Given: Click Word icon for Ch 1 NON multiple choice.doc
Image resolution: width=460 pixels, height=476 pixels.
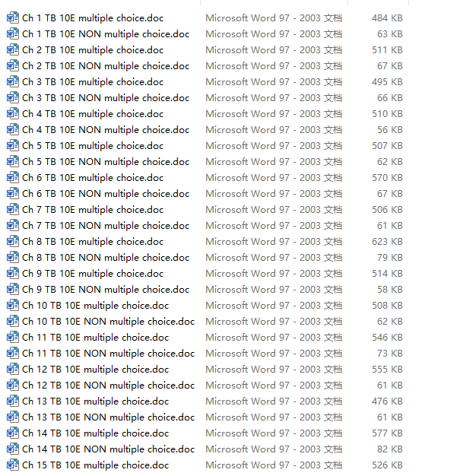Looking at the screenshot, I should coord(12,33).
